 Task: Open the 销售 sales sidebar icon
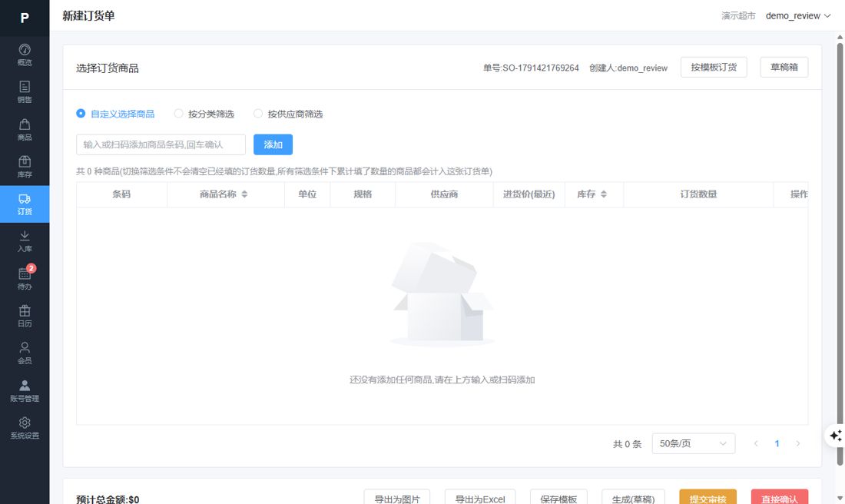(25, 92)
